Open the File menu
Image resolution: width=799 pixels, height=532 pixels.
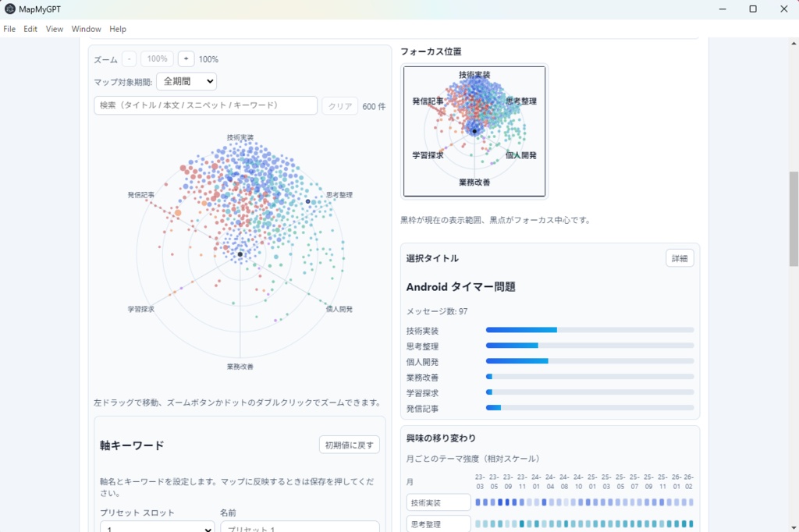click(9, 29)
